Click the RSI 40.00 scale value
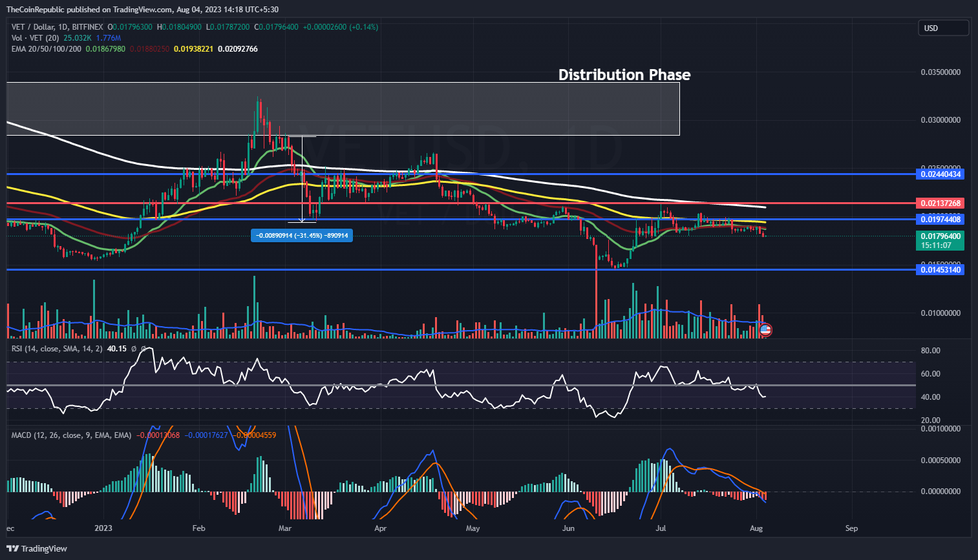This screenshot has height=560, width=978. [x=931, y=397]
